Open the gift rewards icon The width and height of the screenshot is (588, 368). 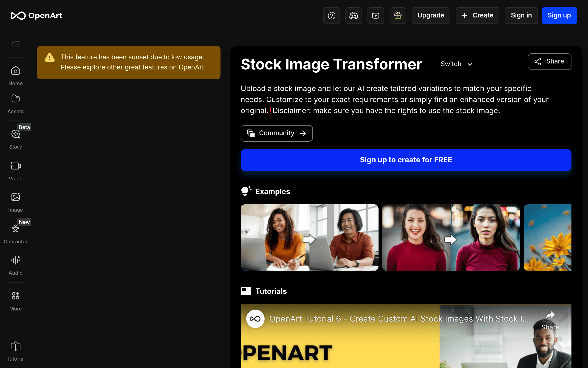pyautogui.click(x=398, y=16)
